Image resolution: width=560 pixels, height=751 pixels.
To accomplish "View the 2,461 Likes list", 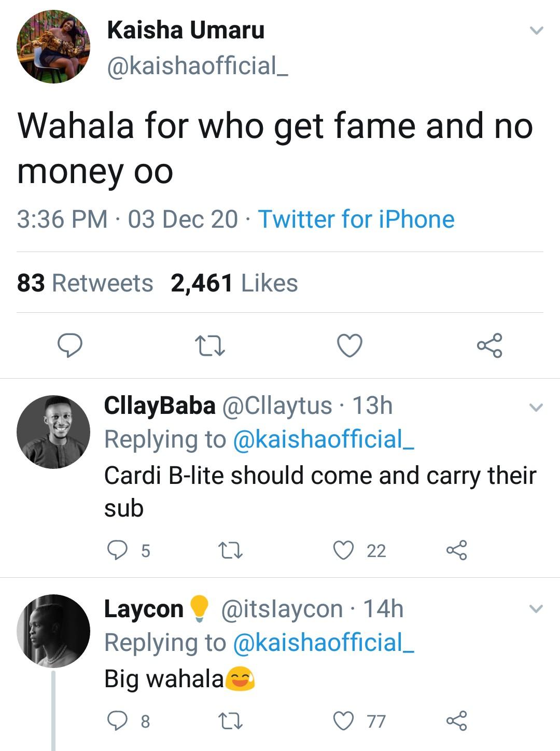I will pos(234,283).
